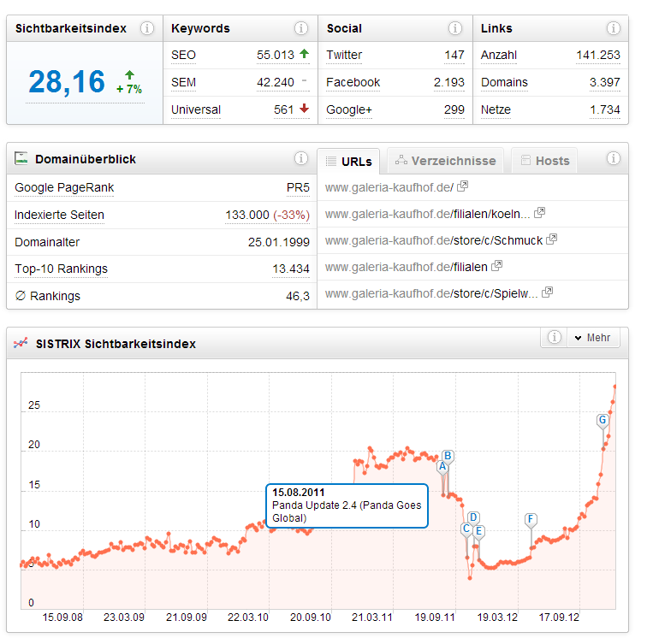Open the SEO keywords link
647x644 pixels.
coord(183,55)
